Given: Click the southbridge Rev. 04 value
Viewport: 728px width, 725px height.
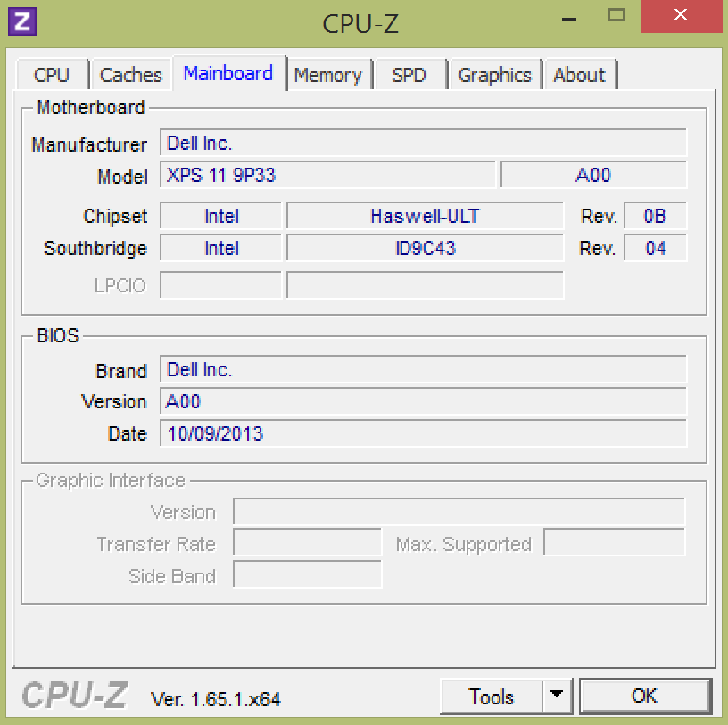Looking at the screenshot, I should point(655,247).
